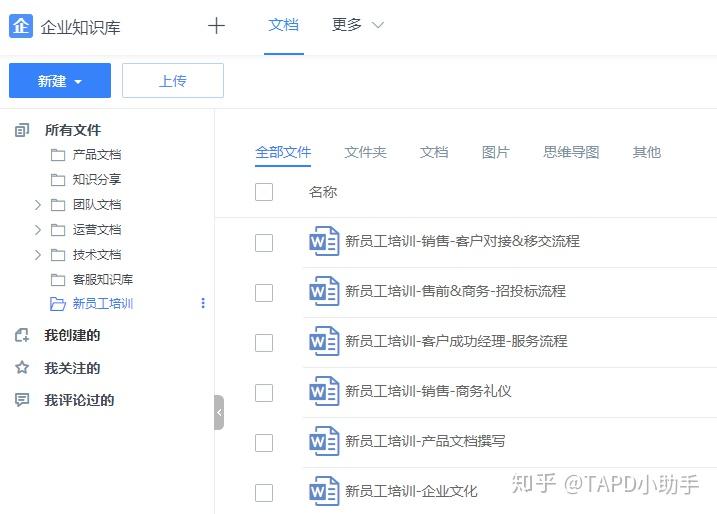Toggle the select-all checkbox next to 名称
The image size is (717, 514).
[264, 192]
